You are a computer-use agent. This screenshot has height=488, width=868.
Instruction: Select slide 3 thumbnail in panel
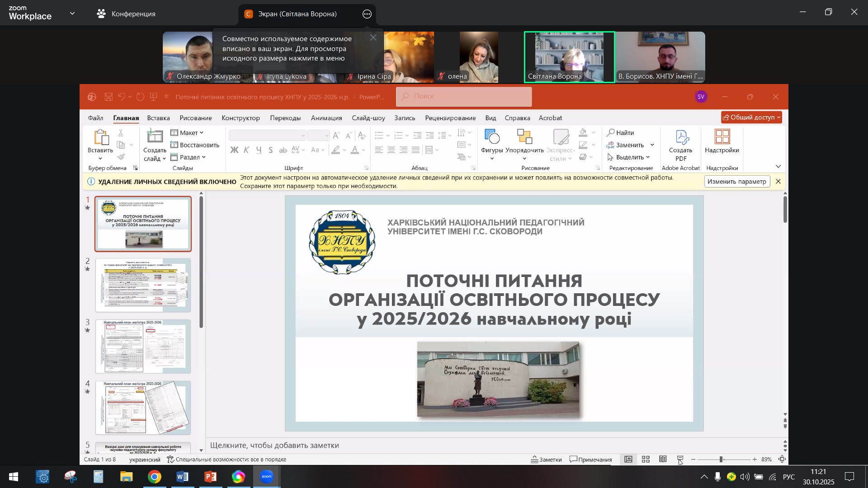143,347
